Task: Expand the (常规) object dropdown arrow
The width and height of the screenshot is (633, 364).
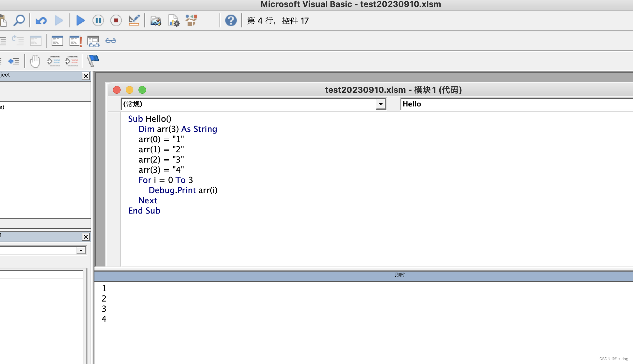Action: point(381,104)
